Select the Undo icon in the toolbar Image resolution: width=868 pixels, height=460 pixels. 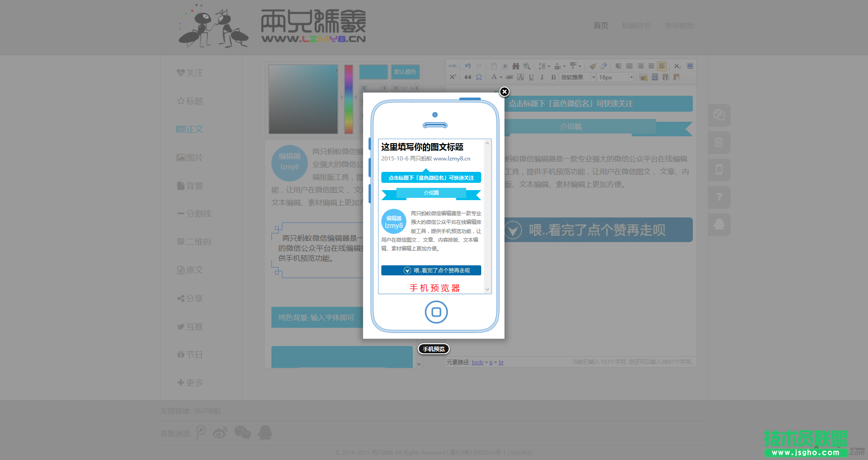coord(468,66)
